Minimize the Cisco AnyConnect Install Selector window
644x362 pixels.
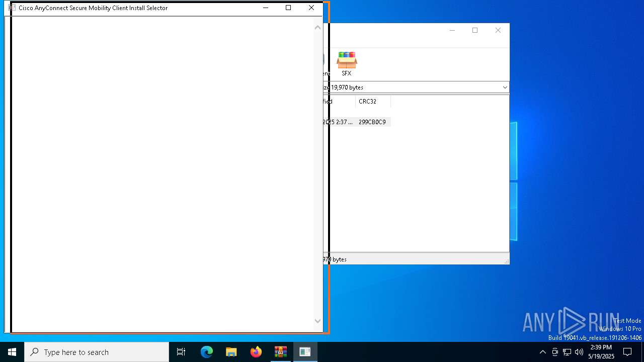(266, 8)
